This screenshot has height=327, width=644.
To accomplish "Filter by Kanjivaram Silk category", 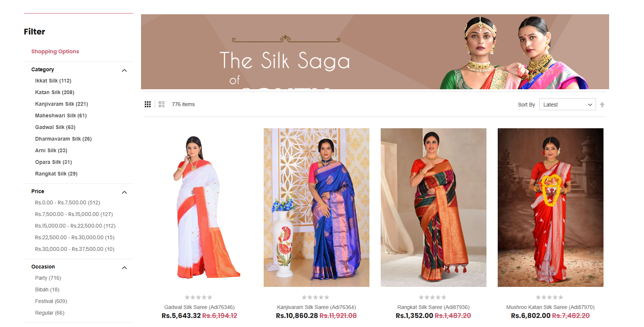I will pos(62,104).
